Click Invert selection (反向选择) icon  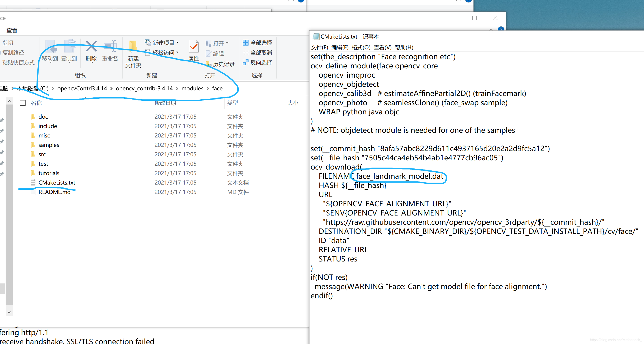pos(246,63)
